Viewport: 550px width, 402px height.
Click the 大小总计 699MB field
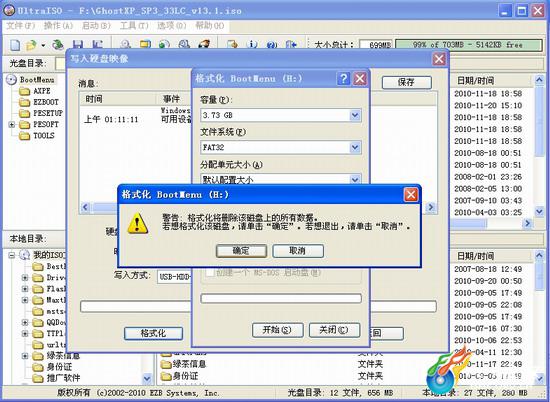click(375, 45)
